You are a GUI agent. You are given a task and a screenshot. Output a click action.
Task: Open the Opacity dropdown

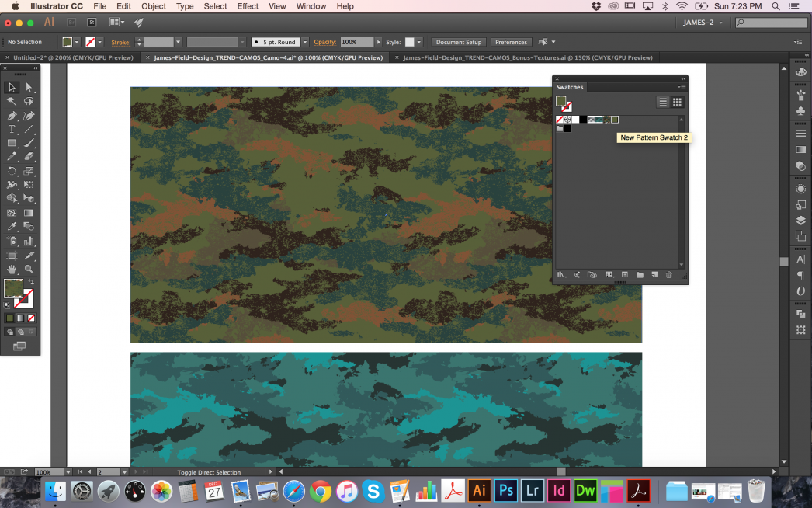pyautogui.click(x=380, y=42)
